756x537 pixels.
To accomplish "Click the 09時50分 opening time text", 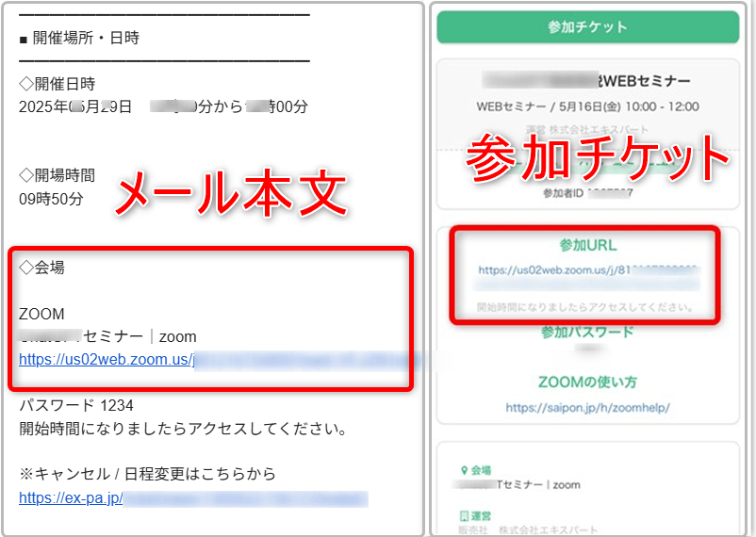I will pyautogui.click(x=51, y=198).
